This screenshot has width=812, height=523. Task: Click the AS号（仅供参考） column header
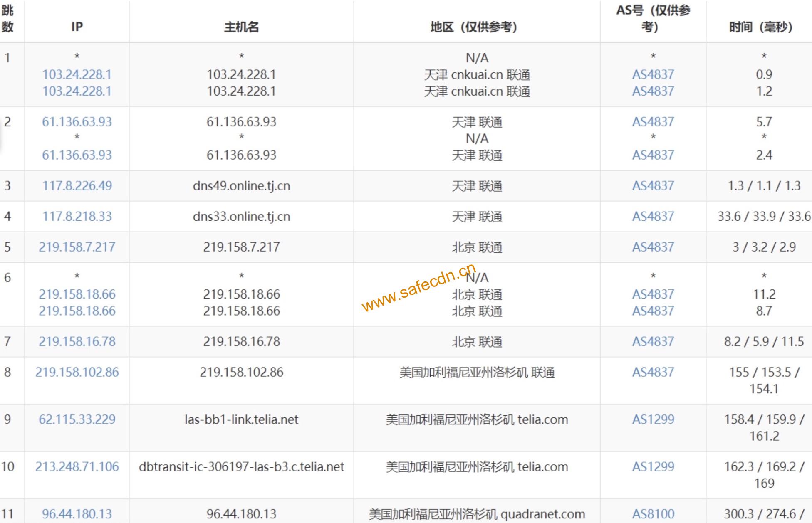pyautogui.click(x=653, y=19)
